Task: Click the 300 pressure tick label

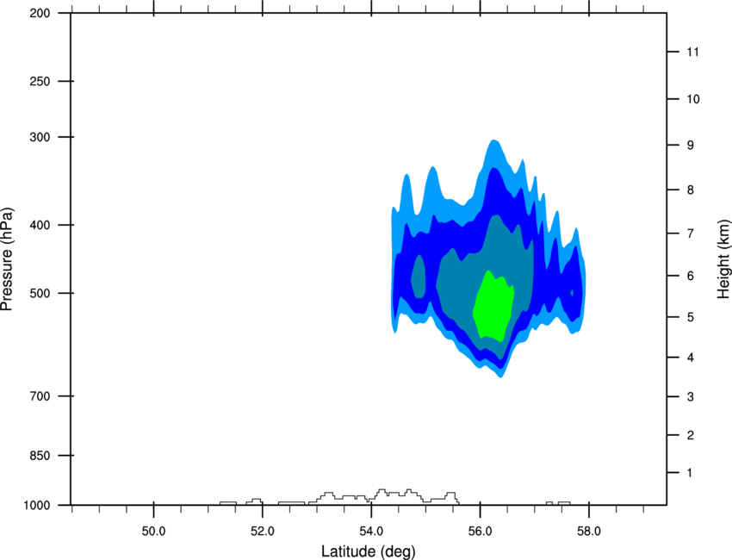Action: pyautogui.click(x=40, y=137)
